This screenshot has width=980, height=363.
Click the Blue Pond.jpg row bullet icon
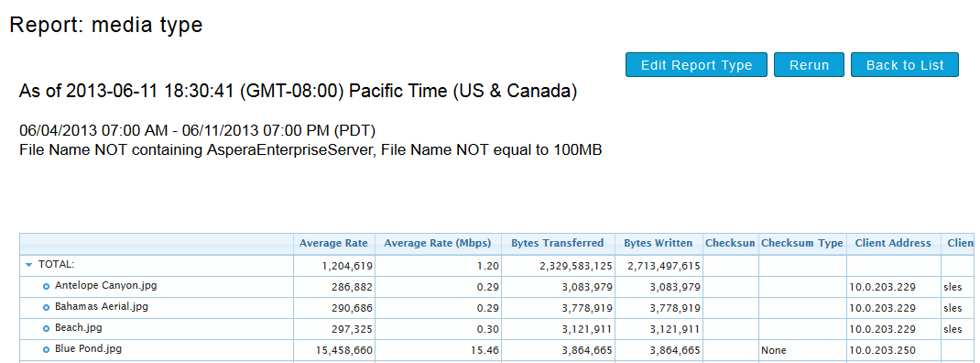(x=46, y=350)
